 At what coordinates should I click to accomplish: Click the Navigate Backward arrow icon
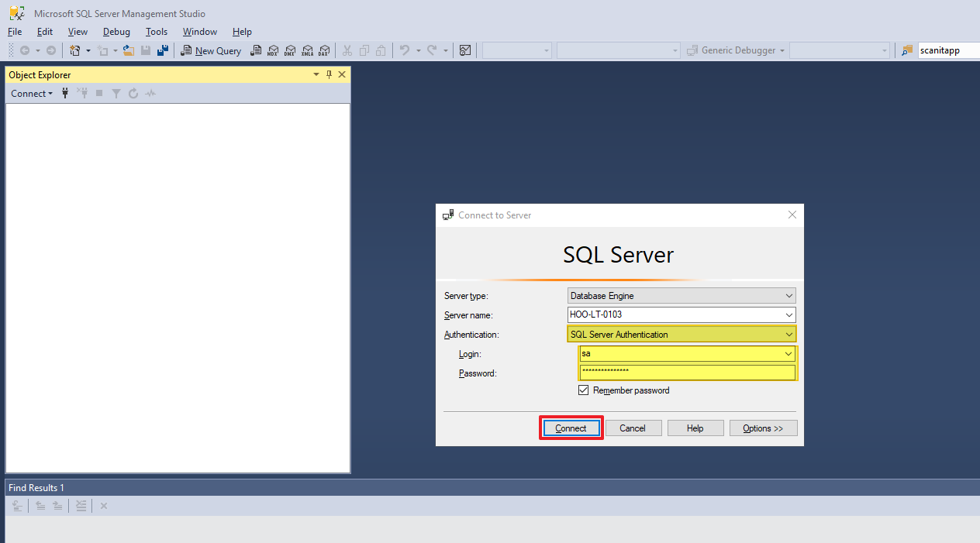[x=25, y=50]
